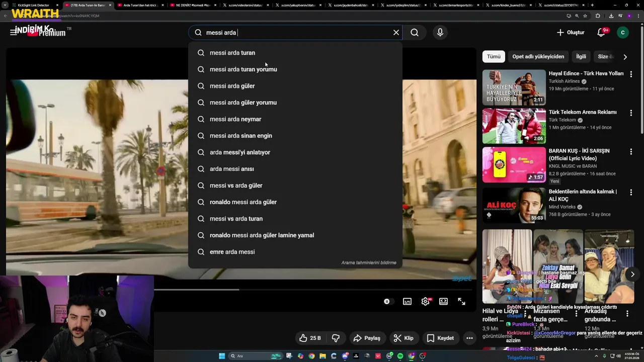Open the notifications bell
The image size is (644, 362).
pyautogui.click(x=601, y=32)
